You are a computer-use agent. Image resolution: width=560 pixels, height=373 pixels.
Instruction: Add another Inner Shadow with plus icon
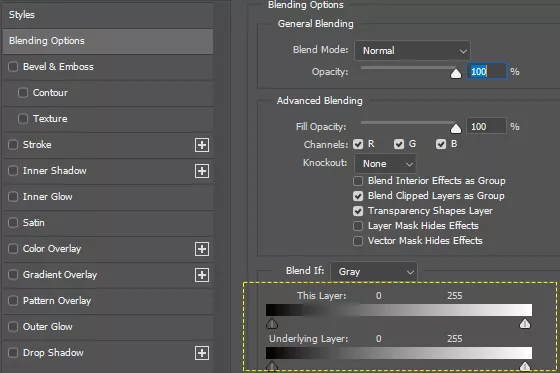pos(202,171)
